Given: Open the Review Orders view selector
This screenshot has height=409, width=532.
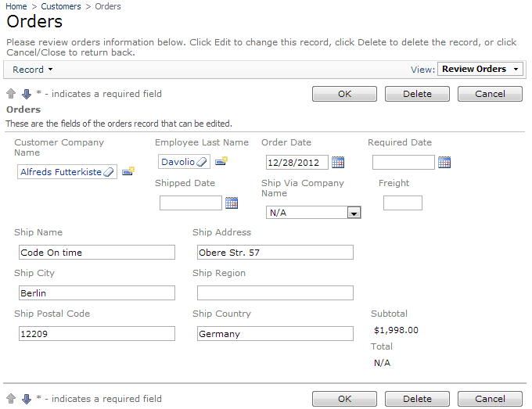Looking at the screenshot, I should tap(480, 70).
